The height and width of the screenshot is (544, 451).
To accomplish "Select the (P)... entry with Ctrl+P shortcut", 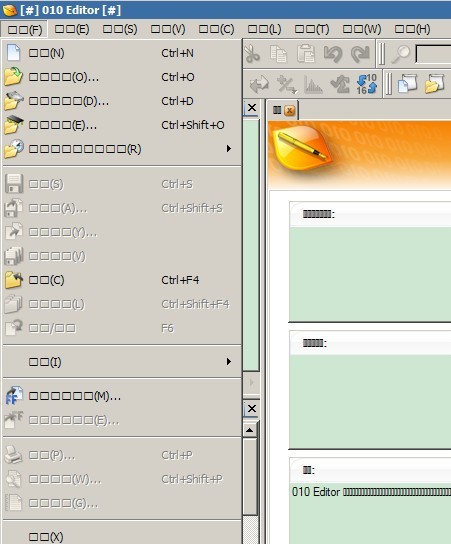I will 122,455.
